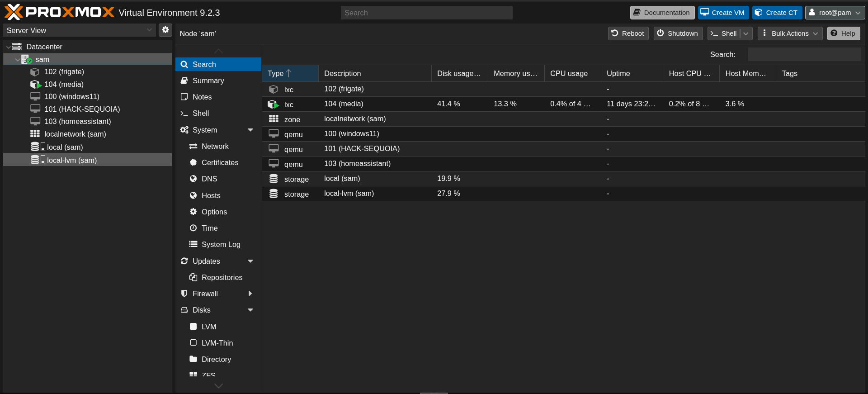The image size is (868, 394).
Task: Click the Certificates badge icon
Action: tap(193, 162)
